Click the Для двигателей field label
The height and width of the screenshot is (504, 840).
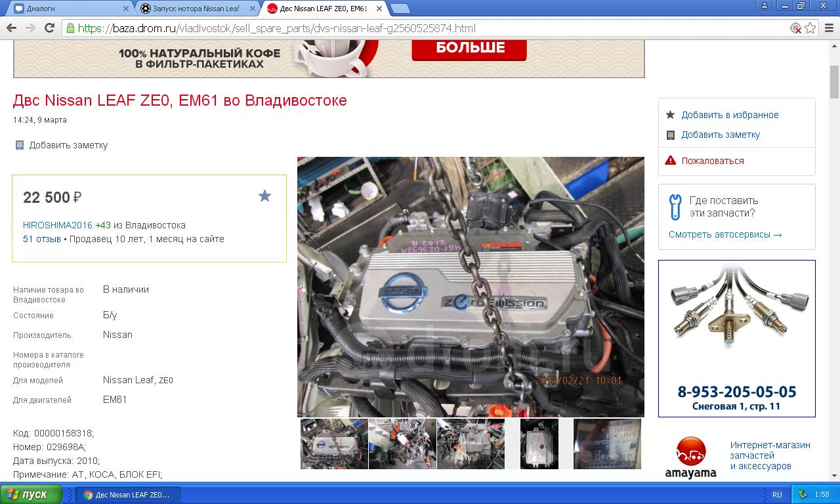click(43, 400)
